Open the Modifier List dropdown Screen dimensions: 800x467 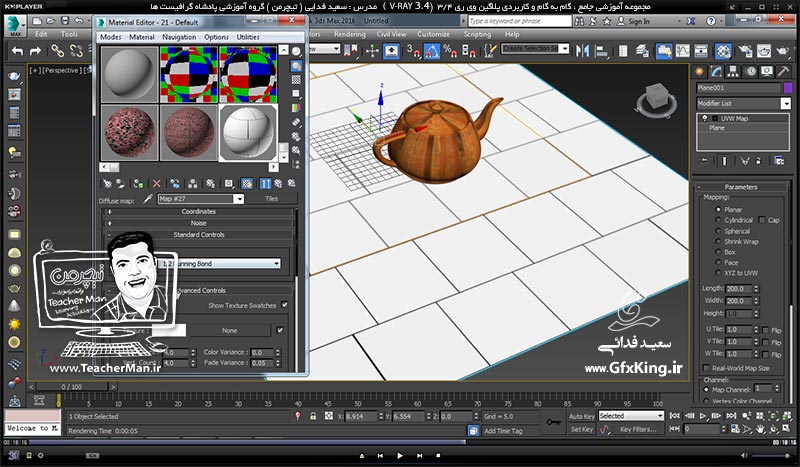(x=786, y=104)
